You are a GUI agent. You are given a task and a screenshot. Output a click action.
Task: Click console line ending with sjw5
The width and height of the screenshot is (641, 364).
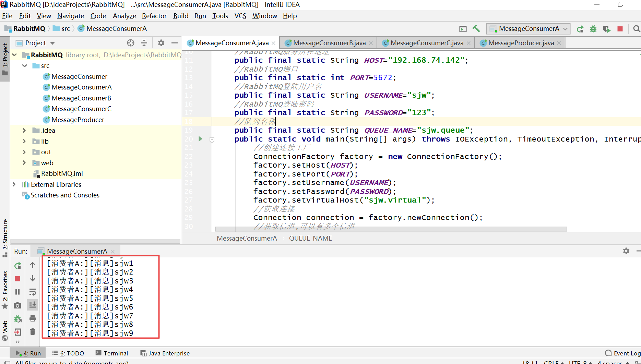[x=90, y=299]
